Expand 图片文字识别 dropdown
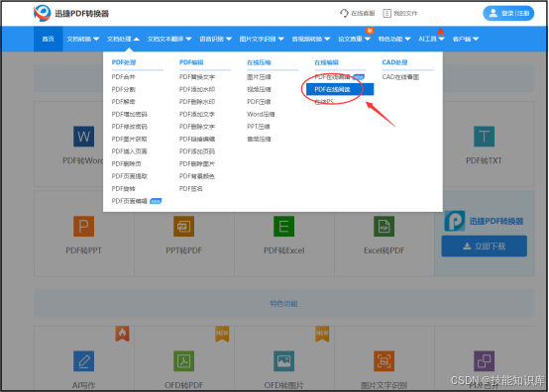The image size is (549, 392). tap(262, 39)
